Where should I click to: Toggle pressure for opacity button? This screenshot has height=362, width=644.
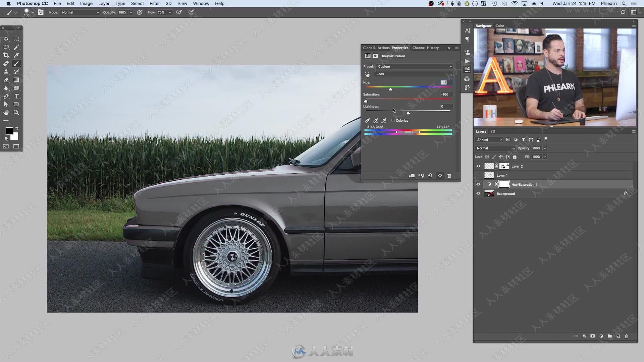pyautogui.click(x=140, y=12)
